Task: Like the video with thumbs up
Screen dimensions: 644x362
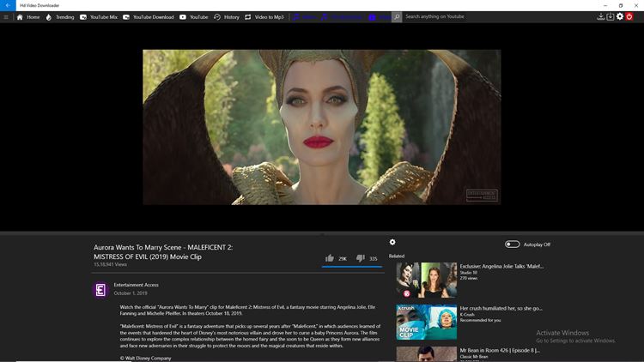Action: point(330,258)
